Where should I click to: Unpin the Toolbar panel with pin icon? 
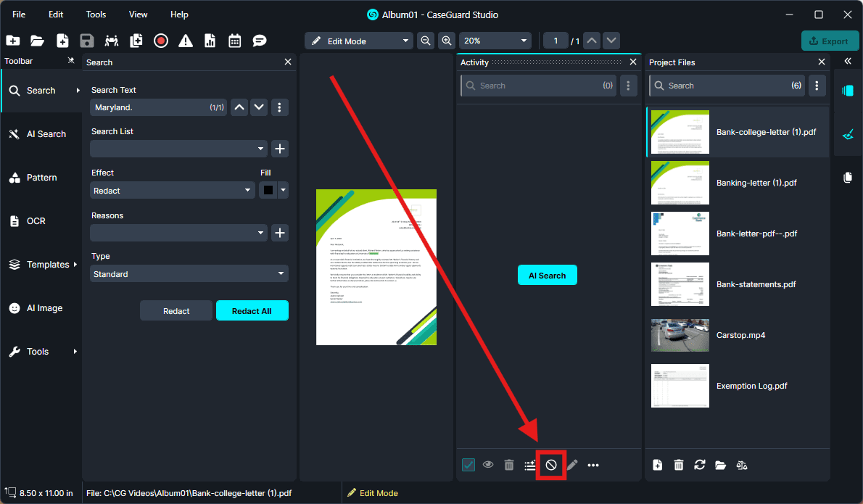tap(71, 62)
